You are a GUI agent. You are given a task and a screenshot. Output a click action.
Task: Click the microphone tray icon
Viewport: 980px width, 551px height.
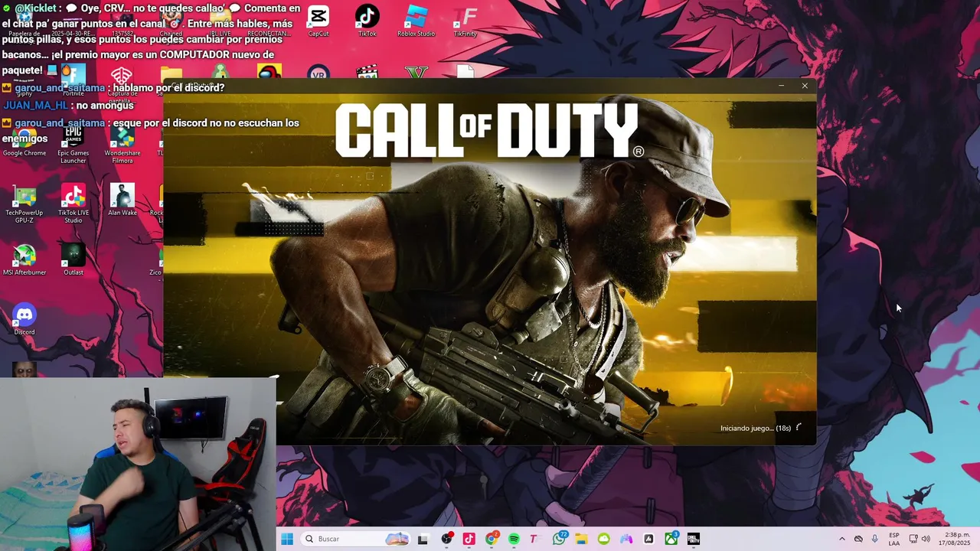pos(874,539)
